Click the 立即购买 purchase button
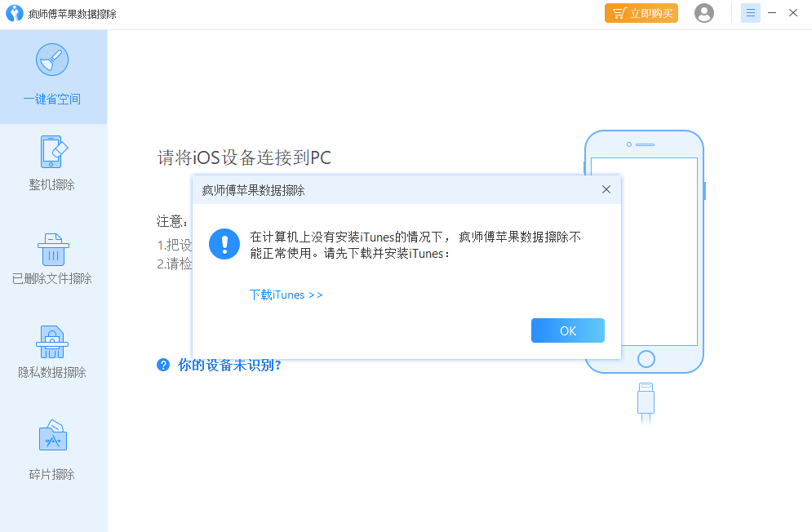Screen dimensions: 812x532 coord(641,13)
